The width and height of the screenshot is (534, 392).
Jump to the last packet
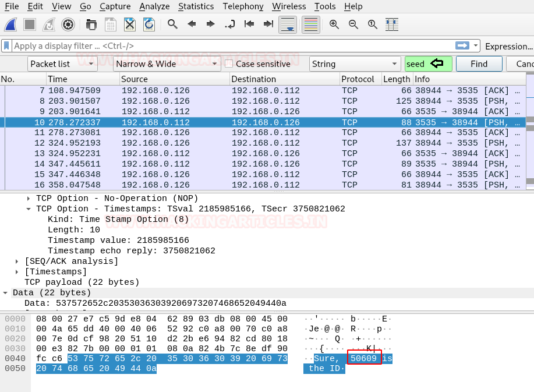point(268,24)
